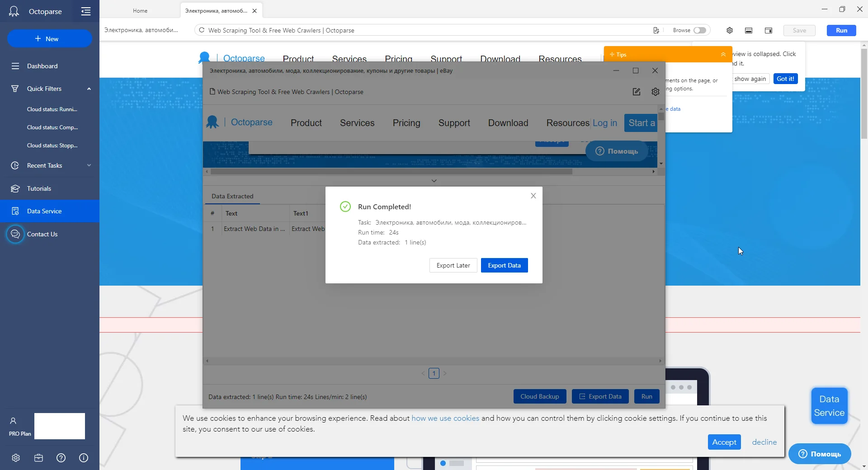The width and height of the screenshot is (868, 470).
Task: Click the side-panel layout icon in the top toolbar
Action: 769,30
